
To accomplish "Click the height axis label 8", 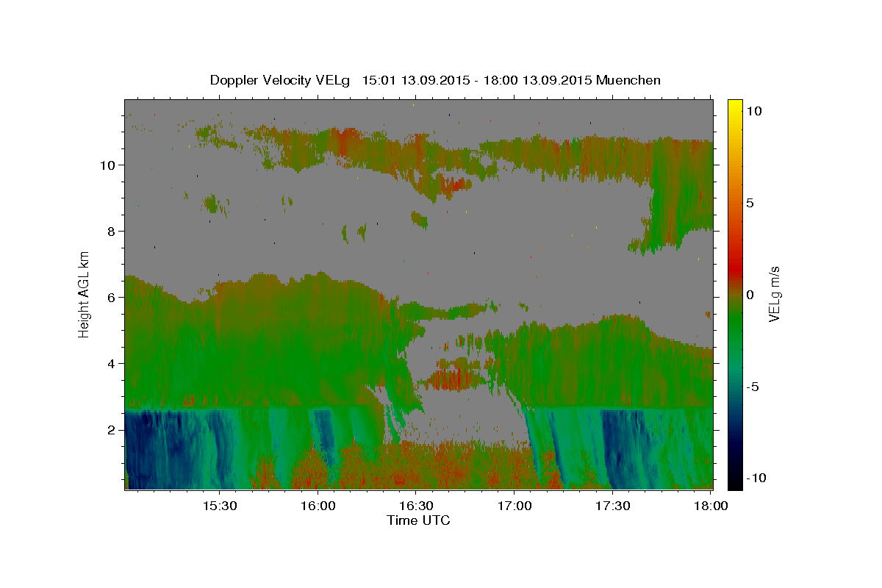I will click(113, 231).
